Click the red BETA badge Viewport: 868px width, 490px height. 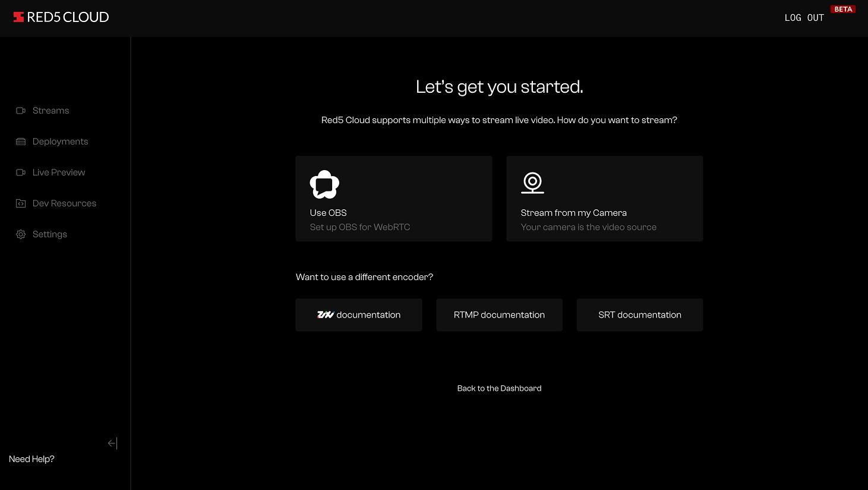[x=843, y=9]
